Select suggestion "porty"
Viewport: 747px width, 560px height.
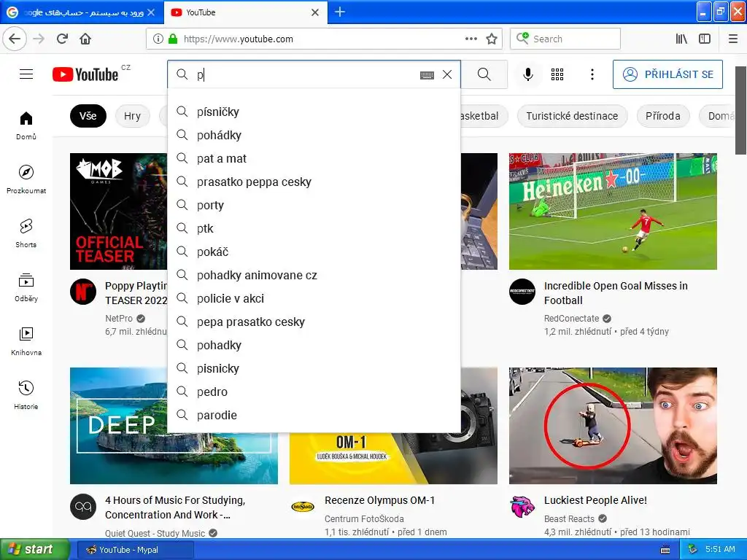click(314, 205)
